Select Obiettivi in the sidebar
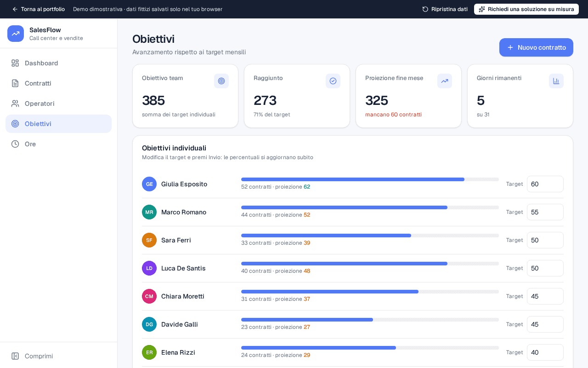The width and height of the screenshot is (588, 368). pos(58,124)
